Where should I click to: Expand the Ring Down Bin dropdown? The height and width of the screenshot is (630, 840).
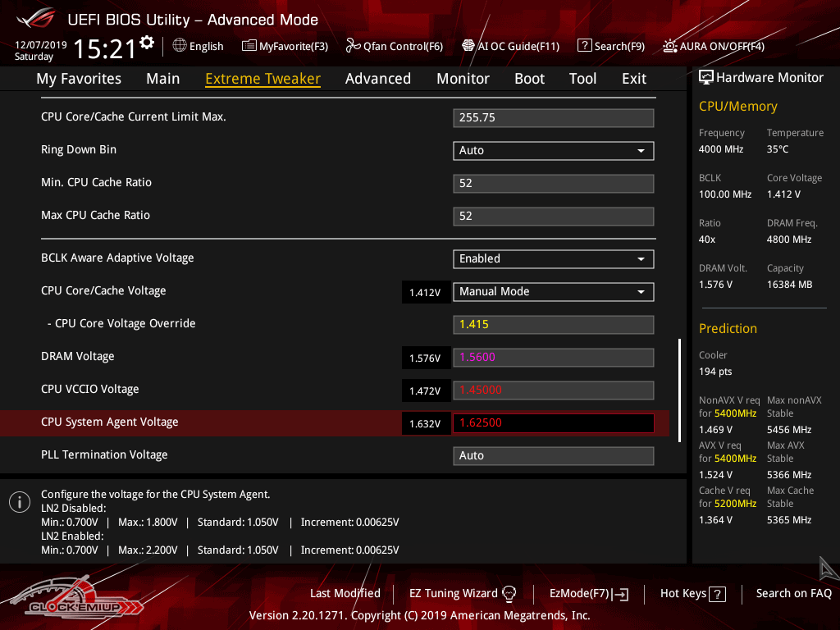[553, 150]
